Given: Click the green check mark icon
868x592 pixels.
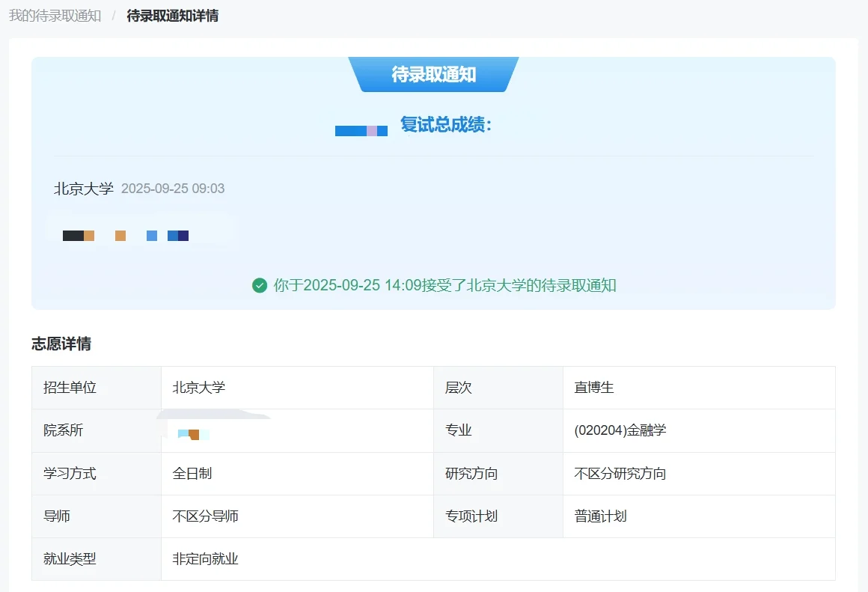Looking at the screenshot, I should pos(260,285).
